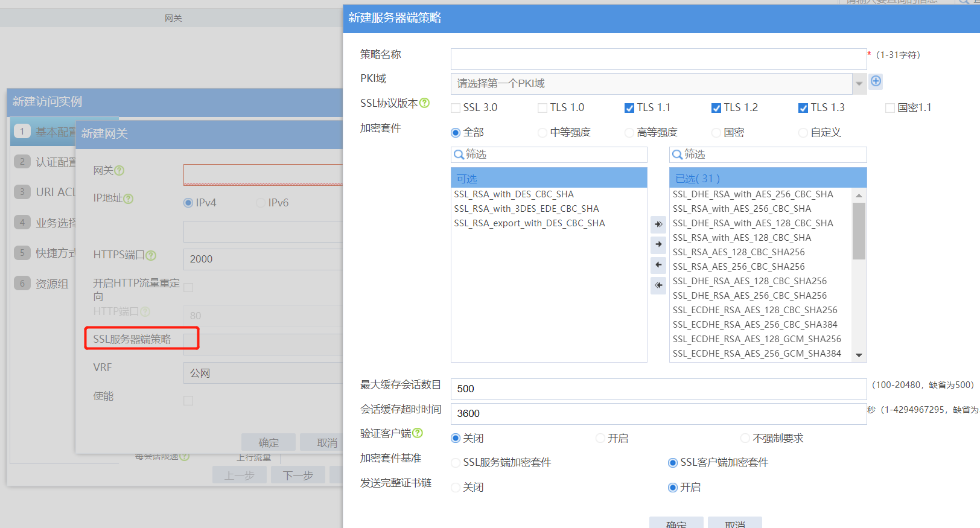The height and width of the screenshot is (528, 980).
Task: Click the single right arrow move button
Action: tap(658, 244)
